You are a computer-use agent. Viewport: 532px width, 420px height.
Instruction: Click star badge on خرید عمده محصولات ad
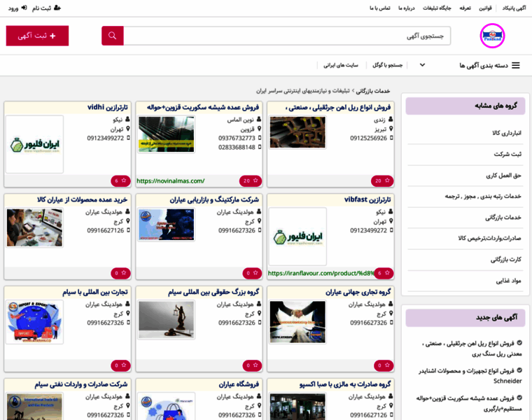120,273
